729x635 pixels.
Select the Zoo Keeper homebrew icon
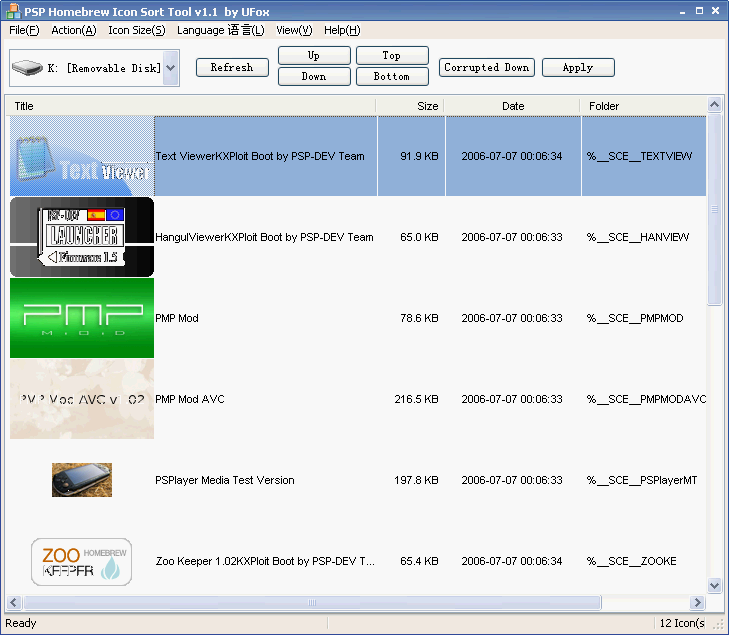click(82, 562)
